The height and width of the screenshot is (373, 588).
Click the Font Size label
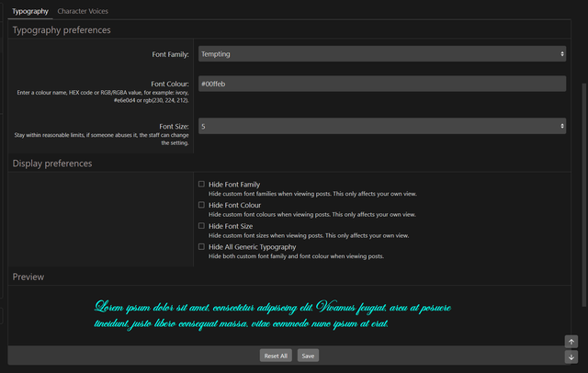[174, 127]
